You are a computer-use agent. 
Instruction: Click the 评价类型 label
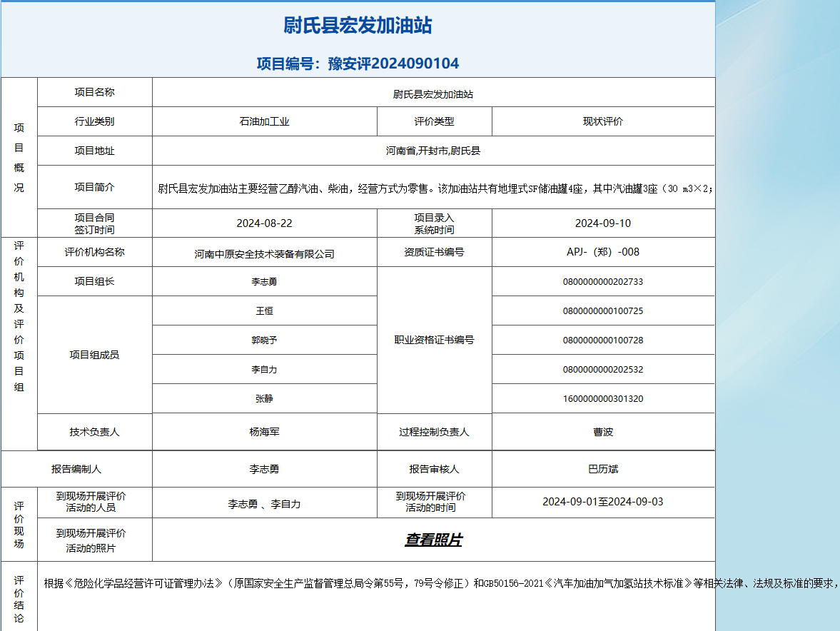pos(434,121)
